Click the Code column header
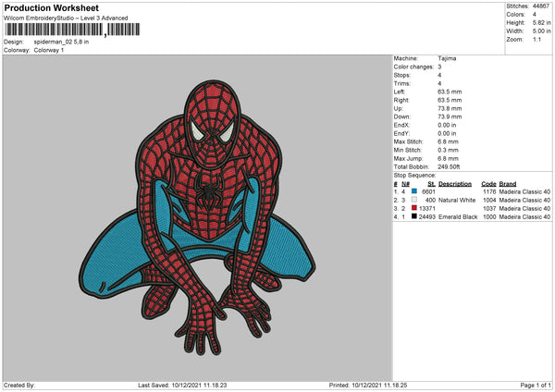Screen dimensions: 555x392 click(488, 184)
